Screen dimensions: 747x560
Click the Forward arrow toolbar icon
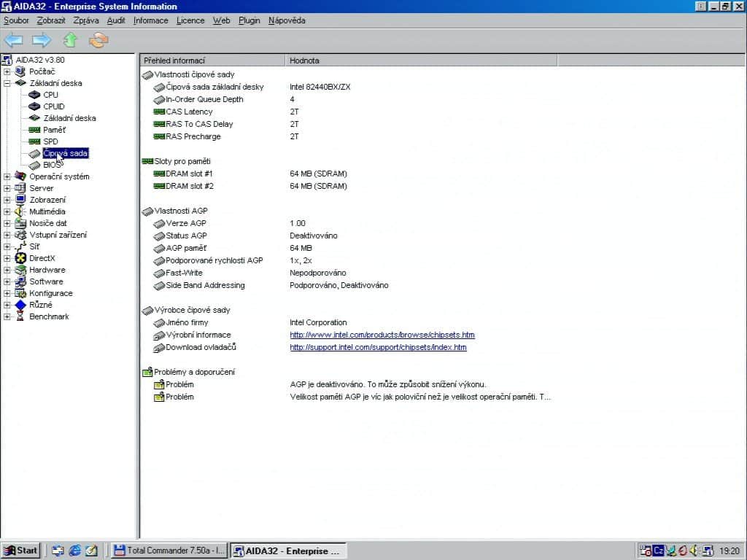point(42,40)
